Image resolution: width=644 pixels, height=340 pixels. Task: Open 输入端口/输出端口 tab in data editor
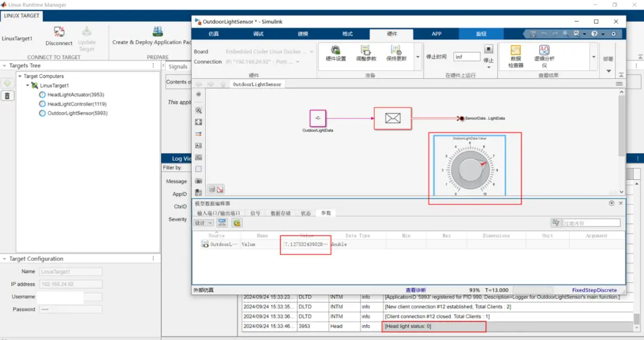(x=218, y=213)
